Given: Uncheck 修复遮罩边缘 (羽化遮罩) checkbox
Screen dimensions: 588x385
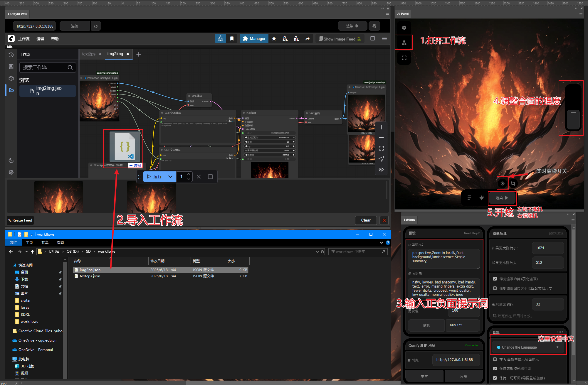Looking at the screenshot, I should [x=495, y=279].
